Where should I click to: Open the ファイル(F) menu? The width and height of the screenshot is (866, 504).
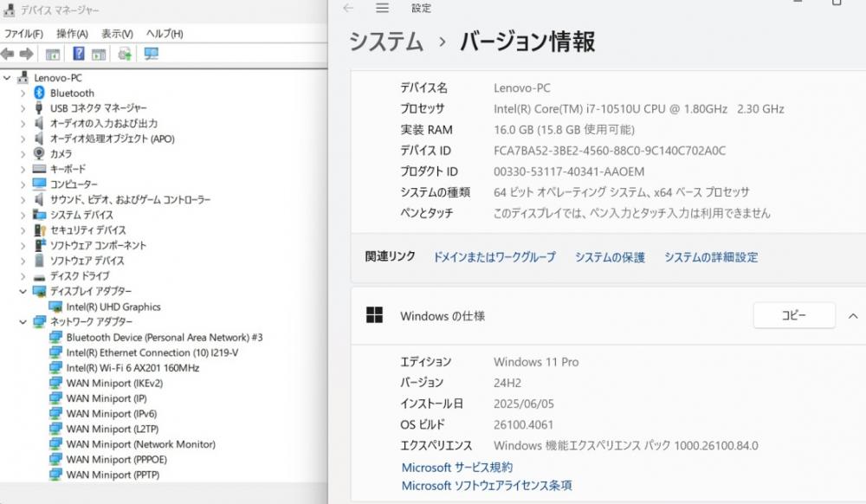23,34
